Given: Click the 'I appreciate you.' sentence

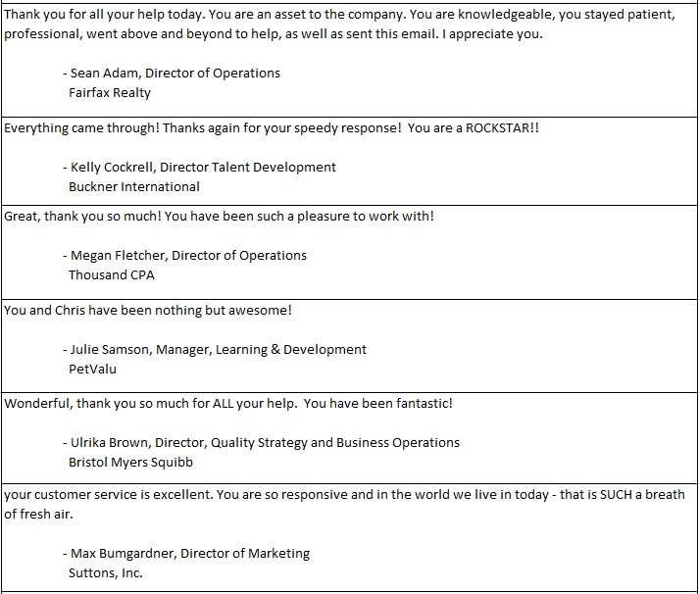Looking at the screenshot, I should [492, 34].
